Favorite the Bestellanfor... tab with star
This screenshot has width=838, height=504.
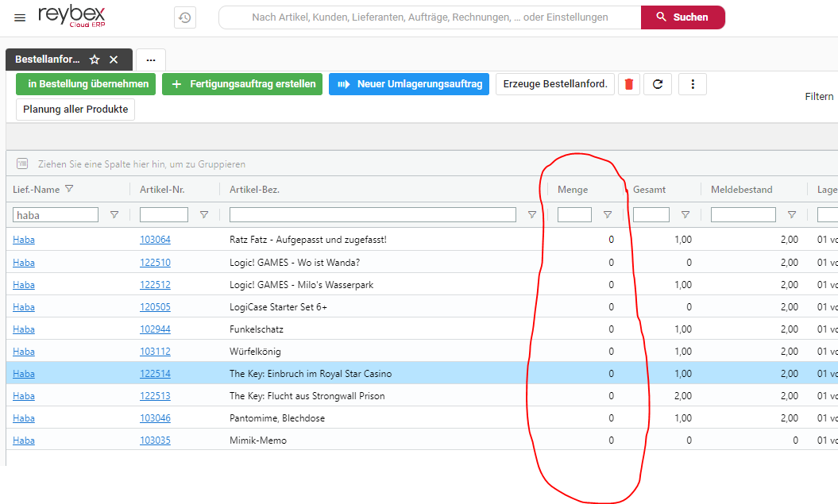click(95, 60)
